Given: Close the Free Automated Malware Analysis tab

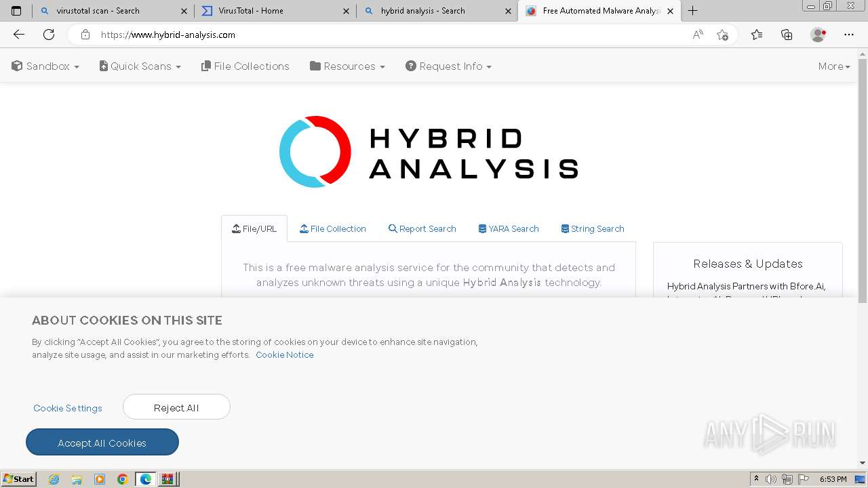Looking at the screenshot, I should point(670,11).
